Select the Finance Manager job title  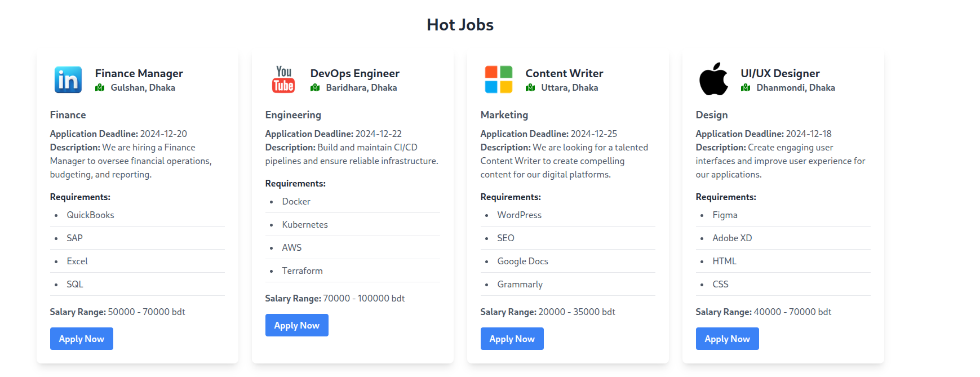coord(139,73)
